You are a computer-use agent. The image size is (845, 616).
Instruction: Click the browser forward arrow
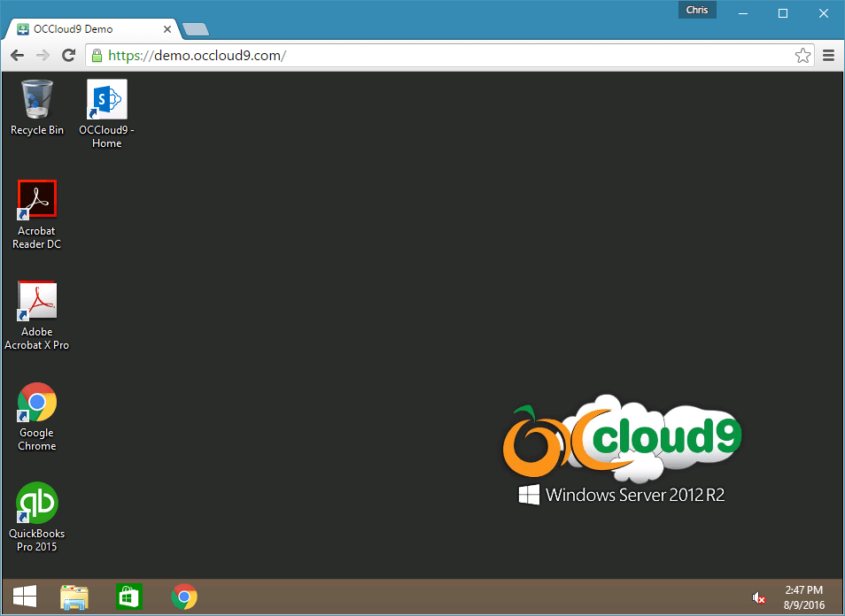(43, 55)
